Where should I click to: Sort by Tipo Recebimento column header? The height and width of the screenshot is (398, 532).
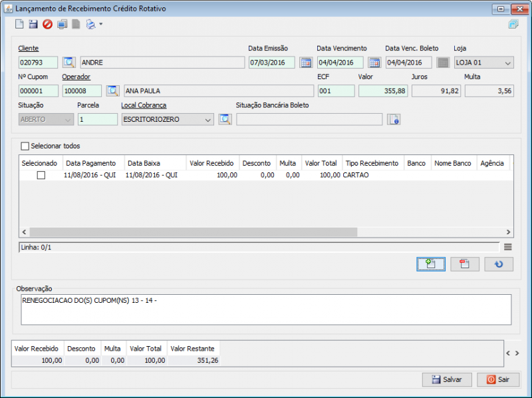tap(373, 163)
